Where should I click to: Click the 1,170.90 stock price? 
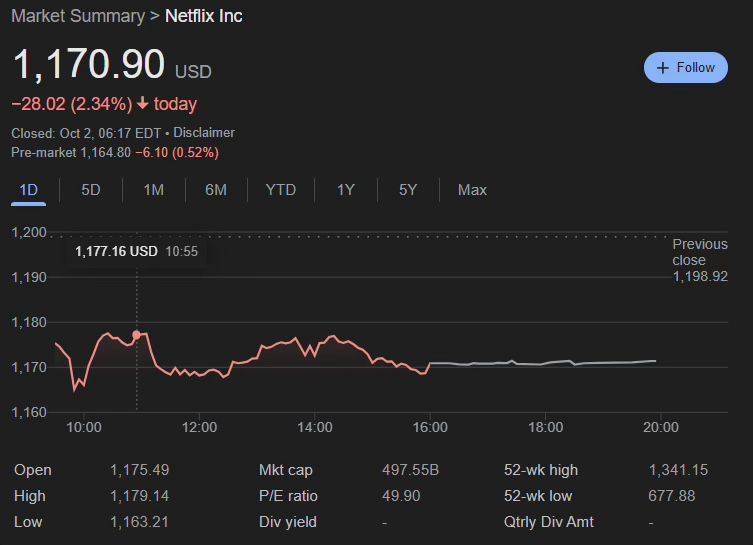(89, 65)
